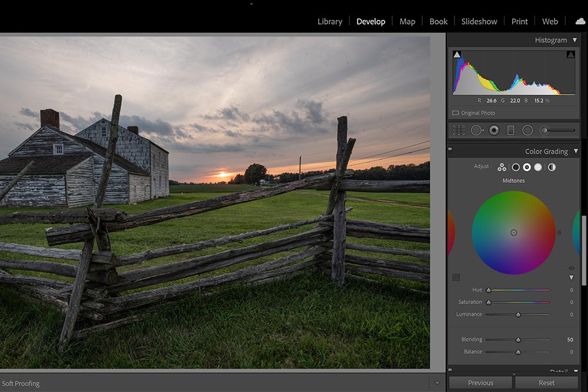Open the Book module

point(439,21)
